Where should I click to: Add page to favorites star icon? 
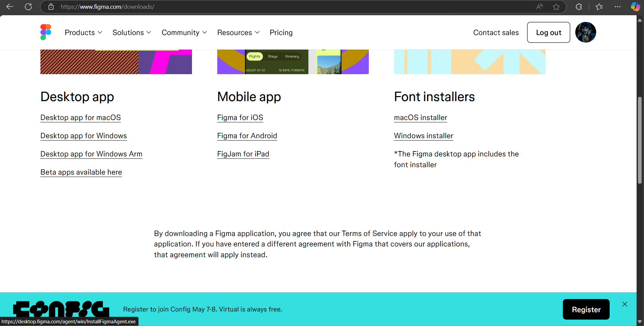pyautogui.click(x=556, y=7)
